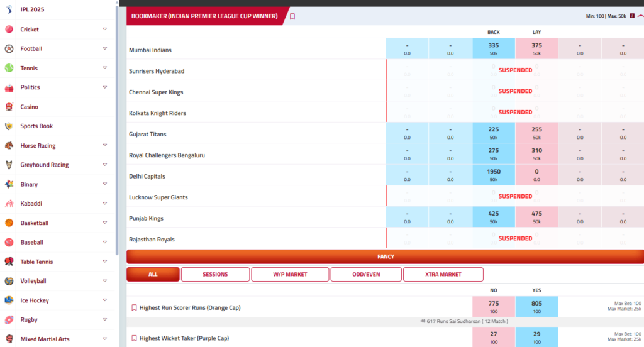Click the Tennis ball icon
Image resolution: width=644 pixels, height=347 pixels.
click(9, 68)
